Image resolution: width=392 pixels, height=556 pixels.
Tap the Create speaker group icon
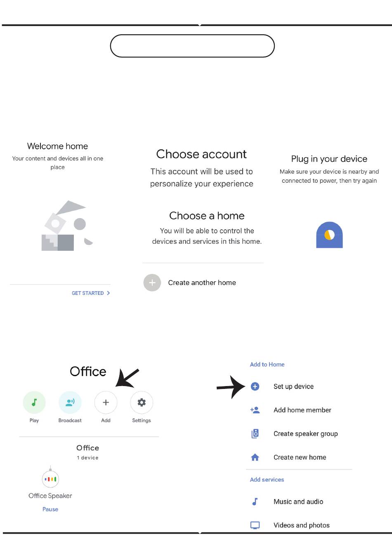[x=255, y=433]
